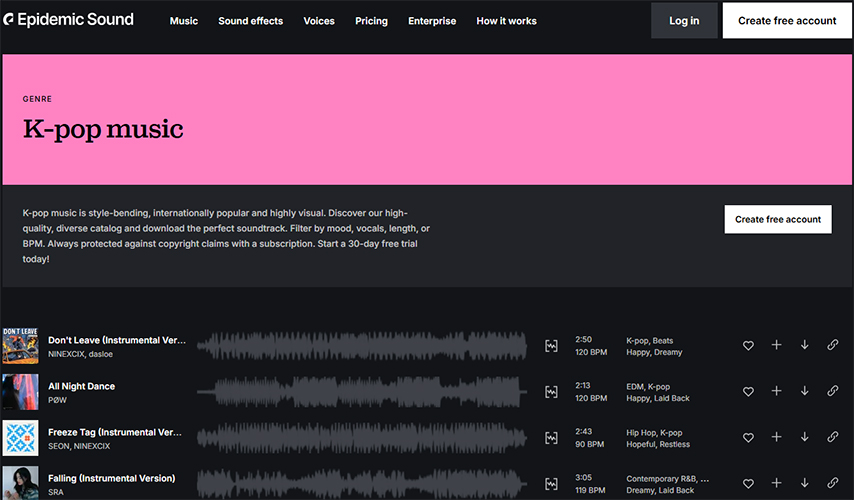Download Freeze Tag with arrow icon
The width and height of the screenshot is (854, 500).
tap(804, 437)
